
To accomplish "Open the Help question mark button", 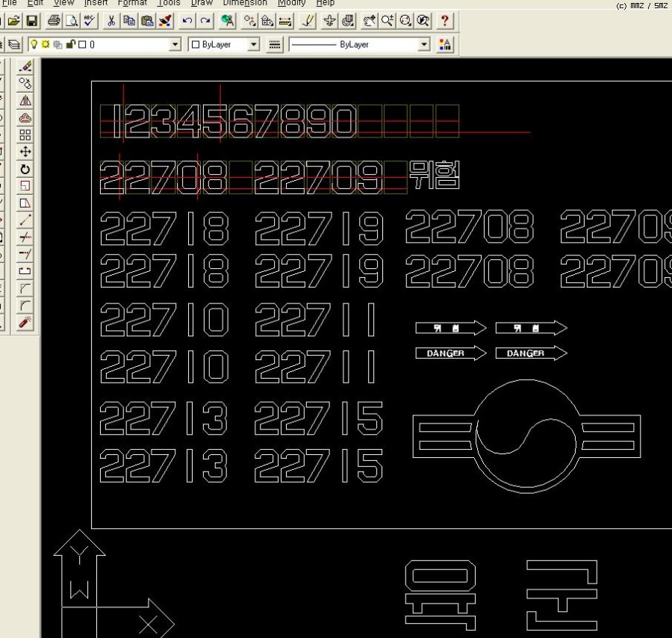I will click(x=444, y=21).
